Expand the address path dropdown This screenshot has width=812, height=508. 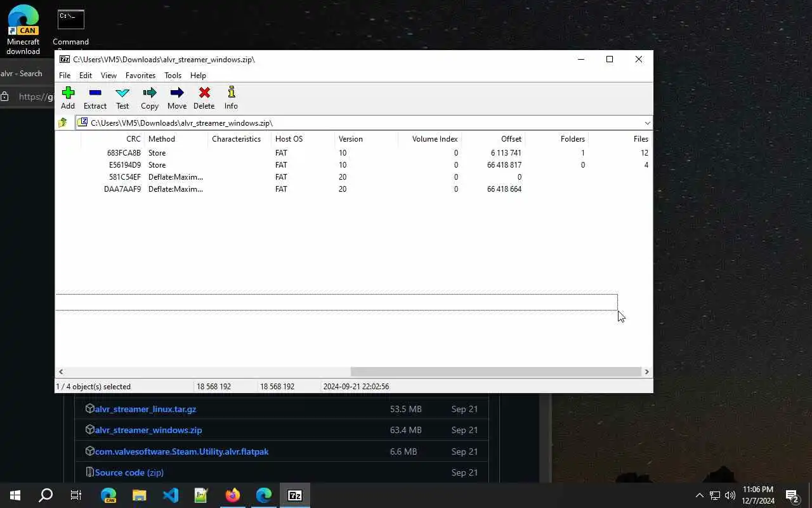pos(646,123)
